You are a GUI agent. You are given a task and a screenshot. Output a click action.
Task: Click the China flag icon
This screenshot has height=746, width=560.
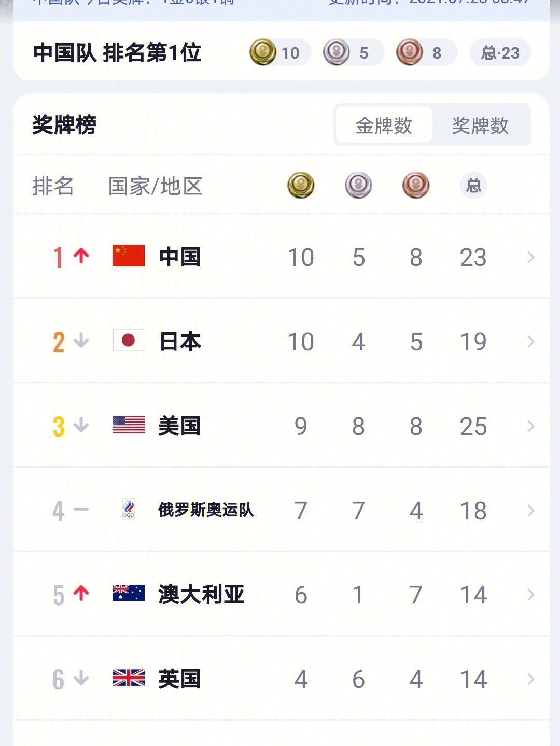click(129, 256)
